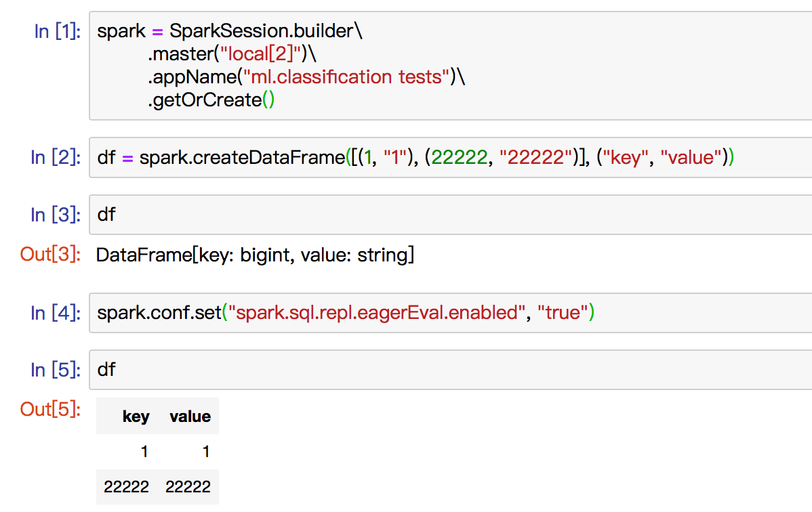This screenshot has height=512, width=812.
Task: Click the value cell containing 22222
Action: (188, 487)
